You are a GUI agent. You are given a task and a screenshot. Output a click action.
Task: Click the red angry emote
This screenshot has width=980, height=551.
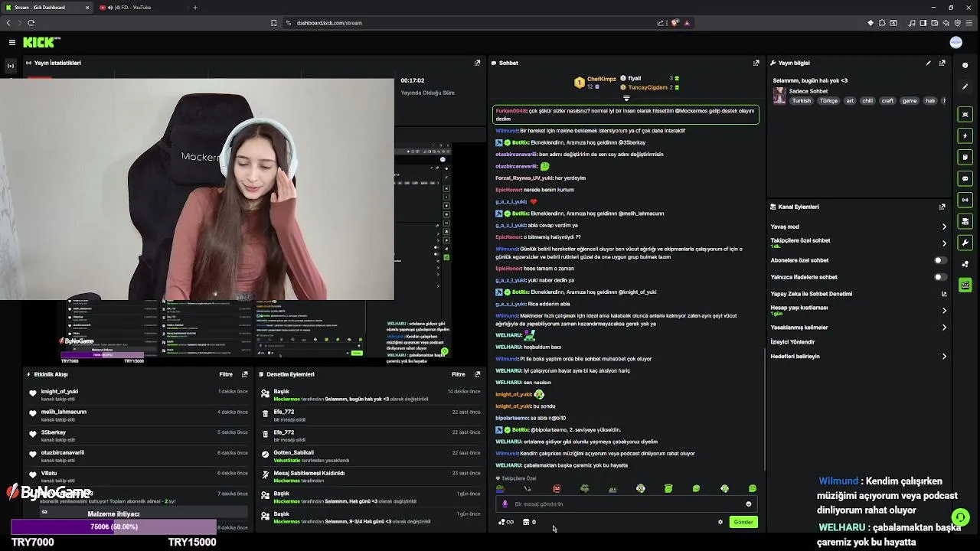pyautogui.click(x=557, y=488)
